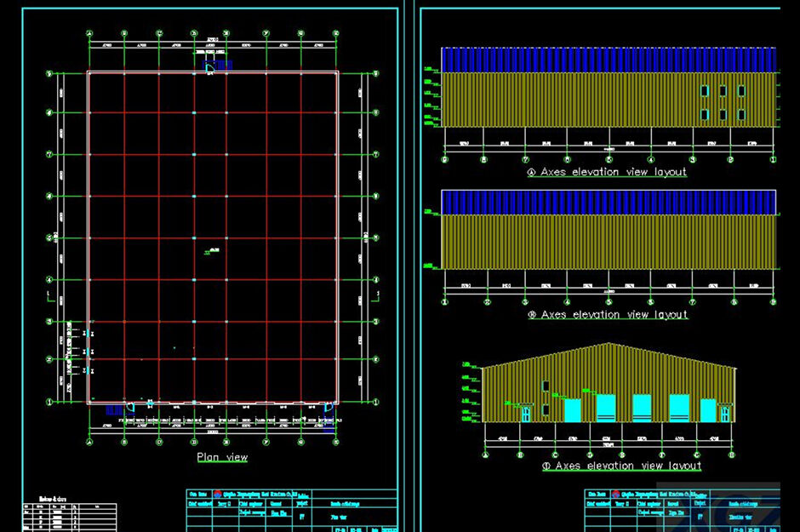Select the rightmost pedestrian door on gable elevation
800x532 pixels.
(725, 413)
